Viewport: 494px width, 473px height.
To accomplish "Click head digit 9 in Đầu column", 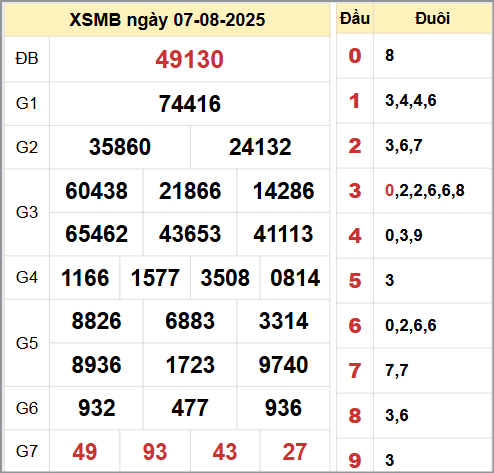I will click(355, 460).
